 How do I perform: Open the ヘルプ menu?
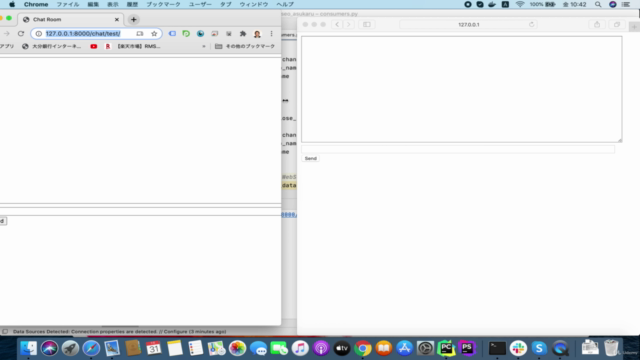click(x=285, y=4)
